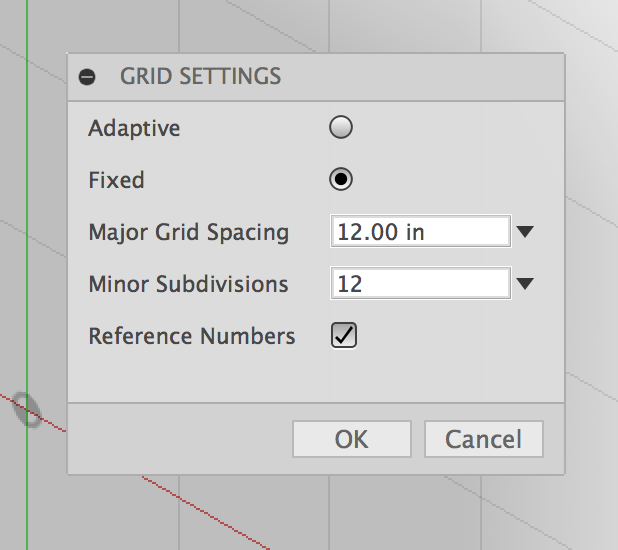Select the Fixed grid radio button
Image resolution: width=618 pixels, height=550 pixels.
click(341, 180)
